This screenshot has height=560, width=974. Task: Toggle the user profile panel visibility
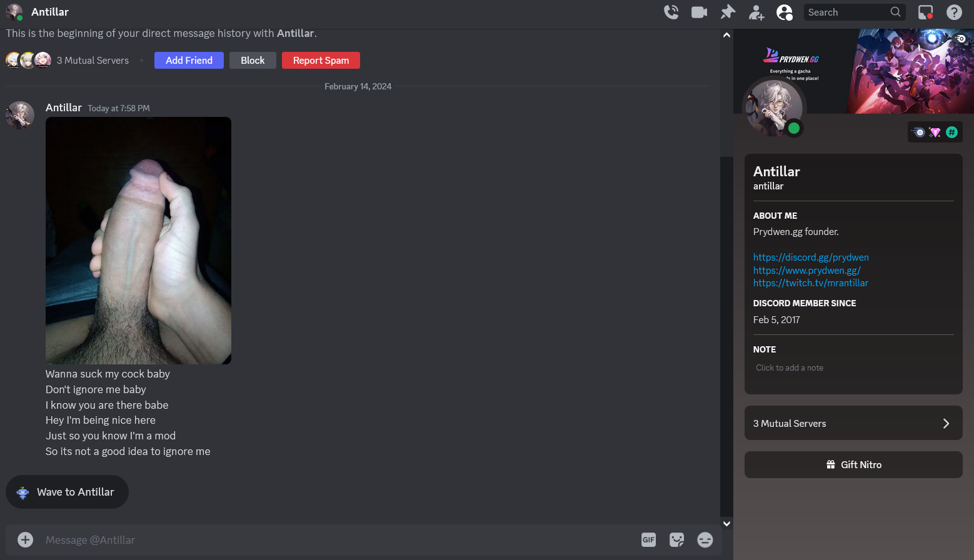pyautogui.click(x=784, y=12)
